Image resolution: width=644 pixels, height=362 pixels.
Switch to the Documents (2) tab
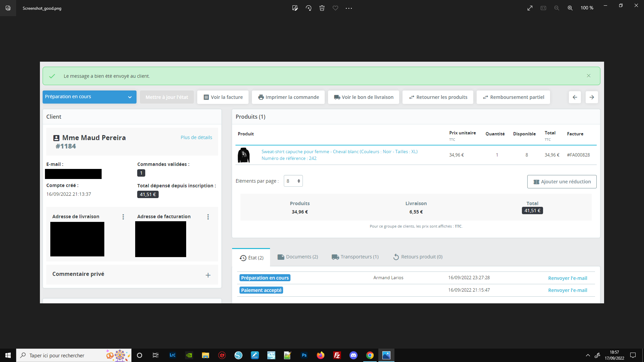tap(298, 257)
